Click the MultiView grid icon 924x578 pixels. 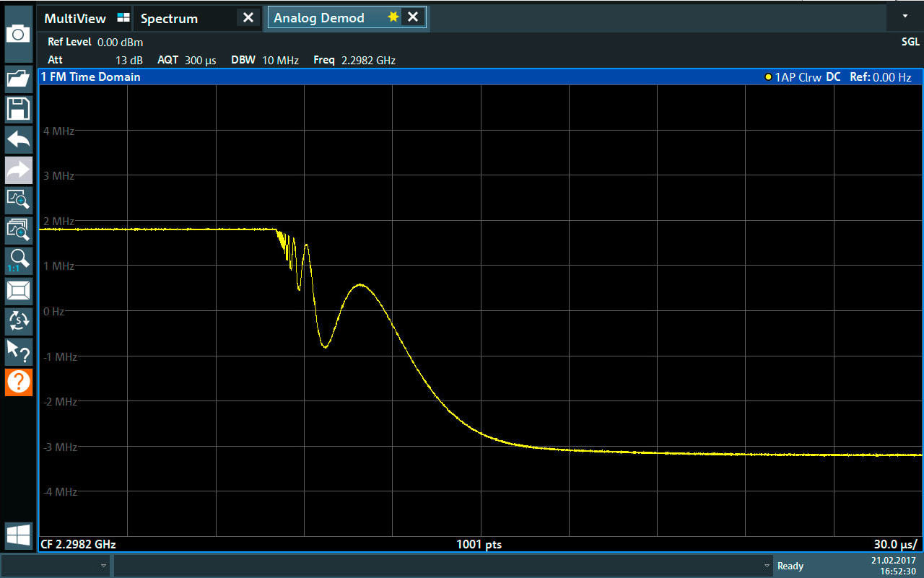coord(123,18)
